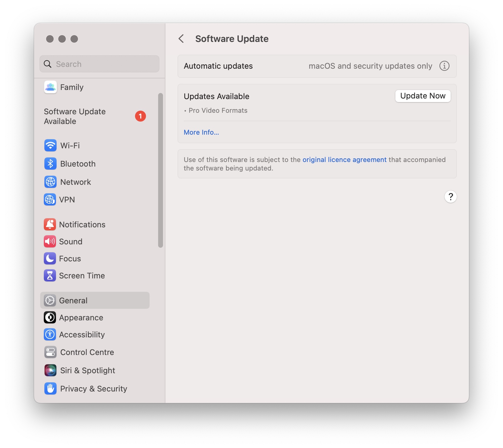Select the Bluetooth icon in the sidebar
Viewport: 503px width, 448px height.
50,164
